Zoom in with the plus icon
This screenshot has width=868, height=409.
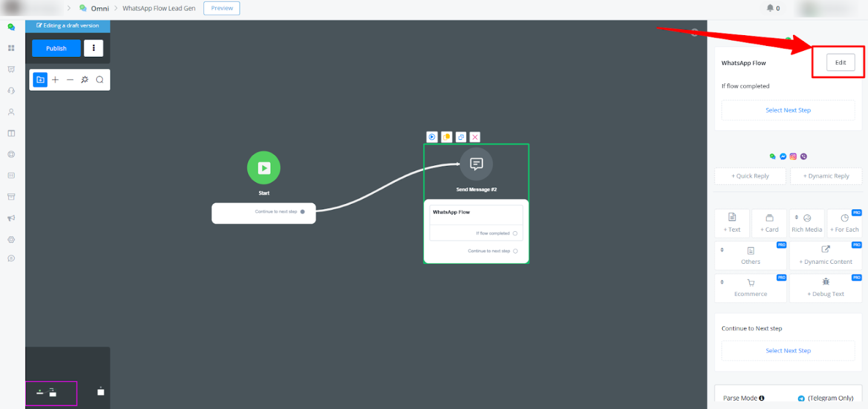(x=55, y=80)
